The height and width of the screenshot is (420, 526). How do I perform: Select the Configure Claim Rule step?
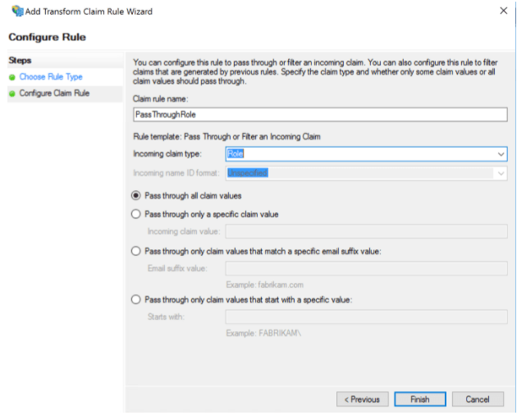54,94
